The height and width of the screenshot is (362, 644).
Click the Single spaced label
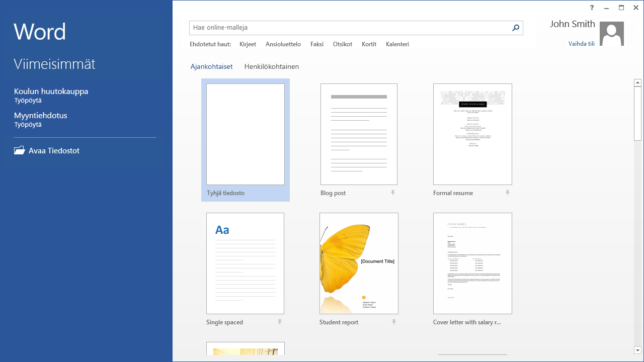(x=224, y=322)
